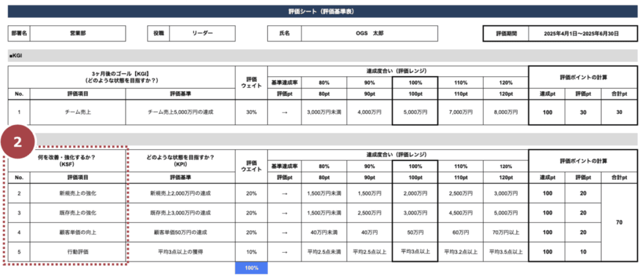This screenshot has height=278, width=644.
Task: Click the total points cell showing 70
Action: click(618, 223)
